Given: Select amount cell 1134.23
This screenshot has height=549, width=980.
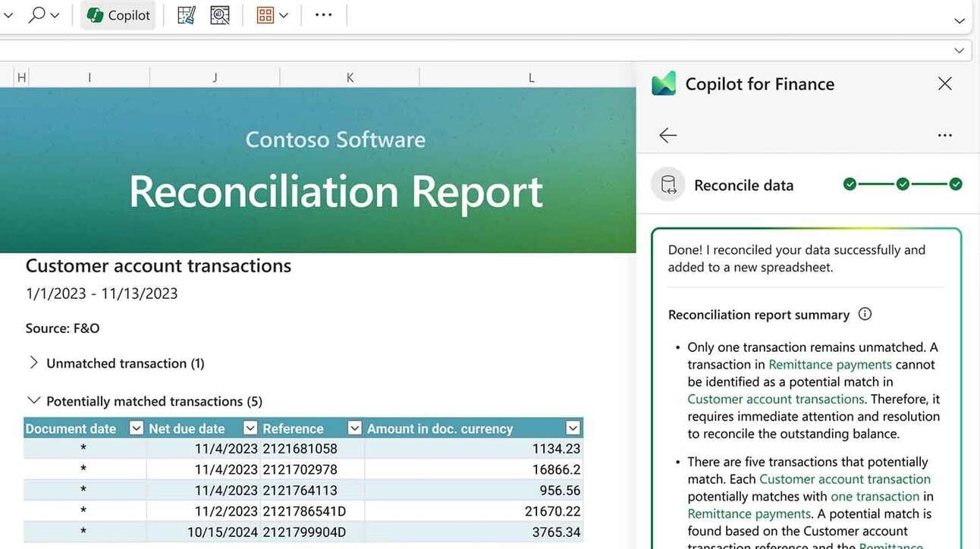Looking at the screenshot, I should click(474, 449).
